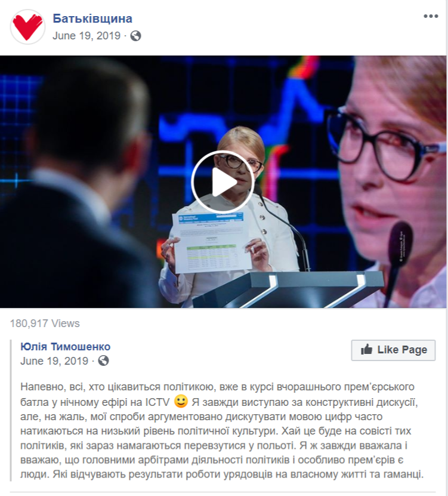Click the 180,917 Views count
The height and width of the screenshot is (496, 448).
click(x=45, y=324)
